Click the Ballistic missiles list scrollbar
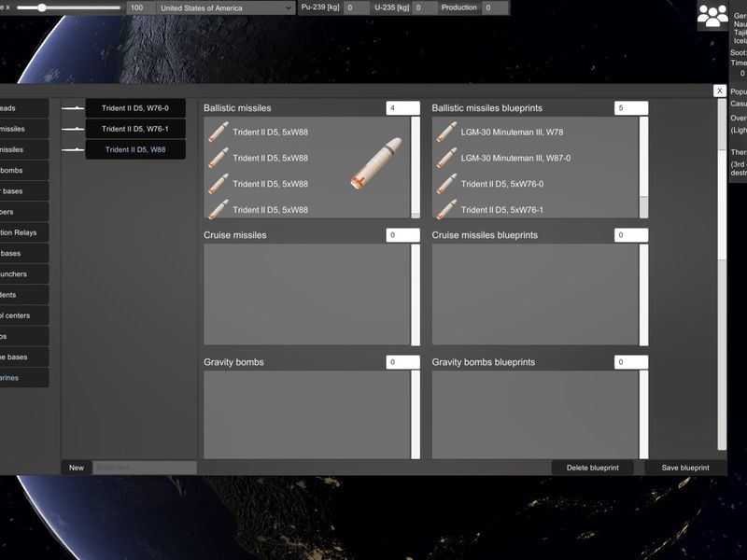The height and width of the screenshot is (560, 747). point(416,168)
